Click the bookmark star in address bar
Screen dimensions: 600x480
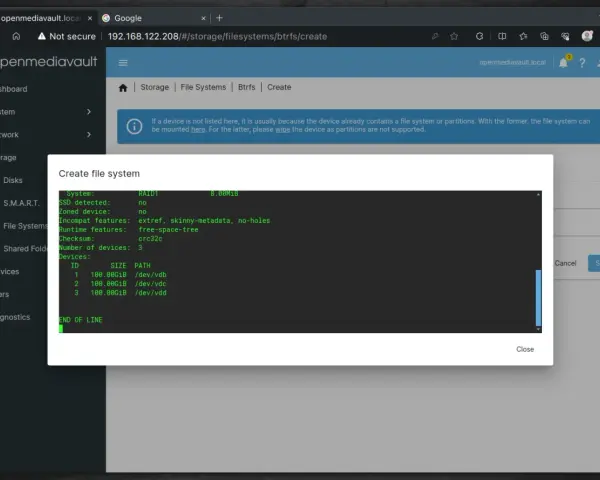454,36
